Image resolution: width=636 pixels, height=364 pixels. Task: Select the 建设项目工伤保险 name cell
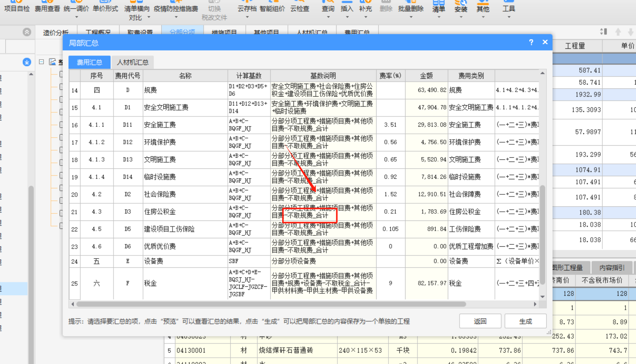tap(185, 229)
